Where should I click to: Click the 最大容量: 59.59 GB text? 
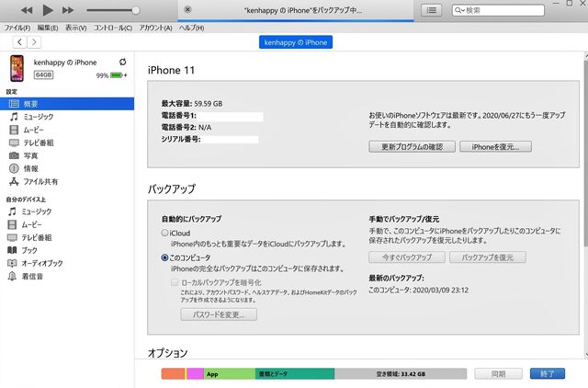tap(192, 104)
